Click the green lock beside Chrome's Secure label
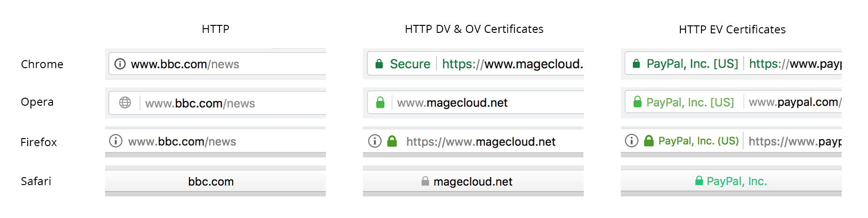 379,64
